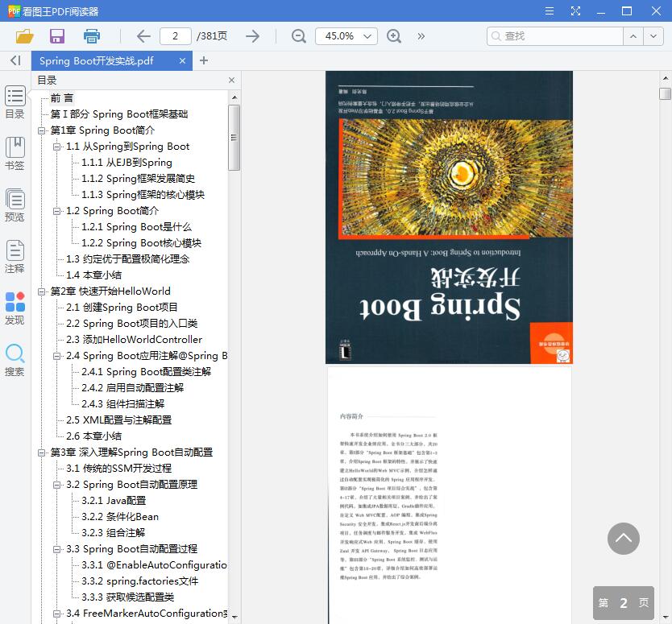672x624 pixels.
Task: Click the 第 2 页 page indicator
Action: point(624,602)
